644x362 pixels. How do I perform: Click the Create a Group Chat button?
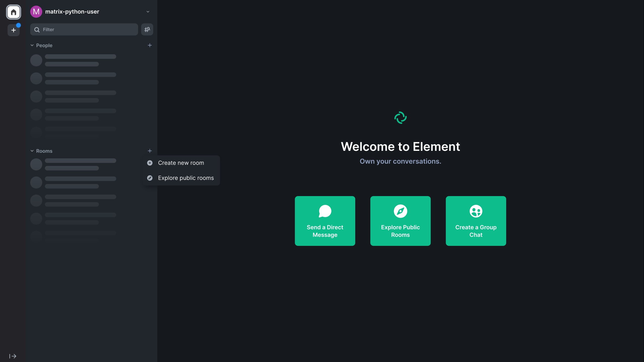pyautogui.click(x=476, y=221)
